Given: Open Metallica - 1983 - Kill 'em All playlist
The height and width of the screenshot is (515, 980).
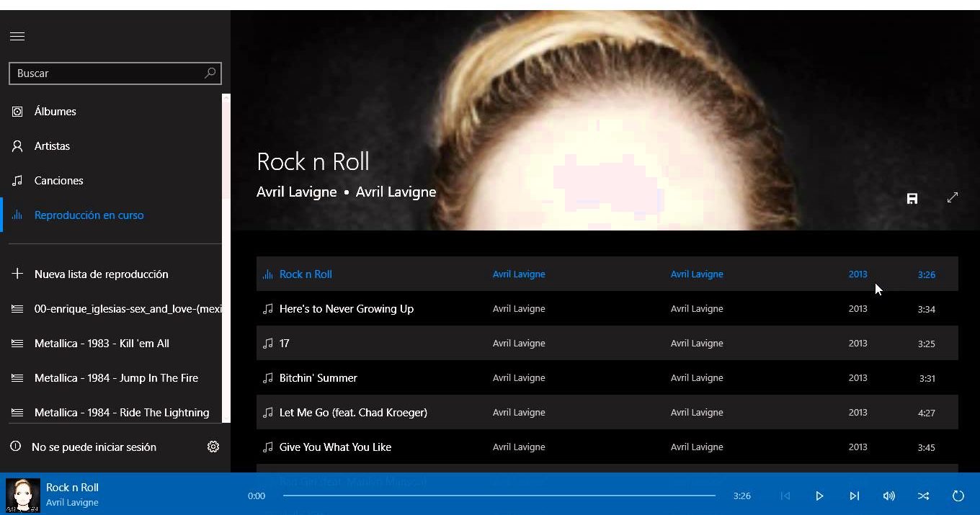Looking at the screenshot, I should click(102, 344).
